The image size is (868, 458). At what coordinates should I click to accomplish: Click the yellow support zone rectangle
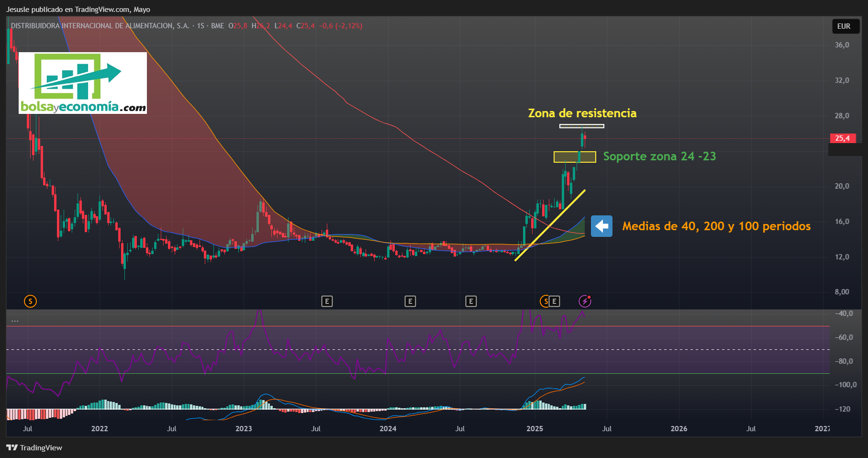(x=575, y=156)
